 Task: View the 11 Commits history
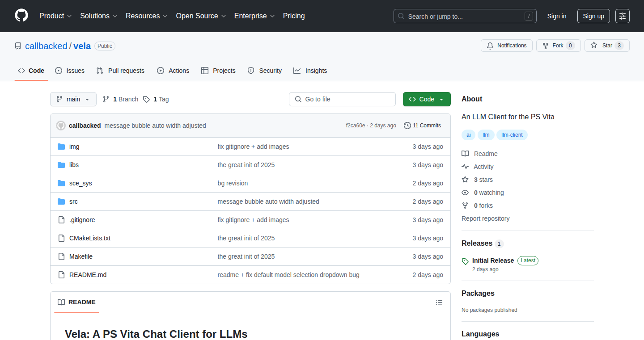coord(422,126)
